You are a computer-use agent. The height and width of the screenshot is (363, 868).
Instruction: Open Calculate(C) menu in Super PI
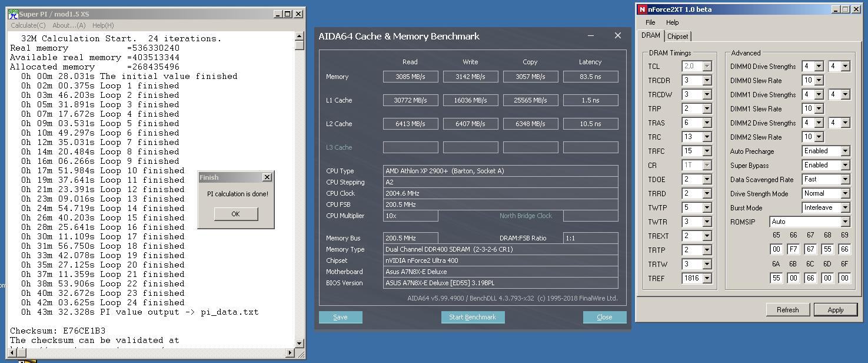28,25
